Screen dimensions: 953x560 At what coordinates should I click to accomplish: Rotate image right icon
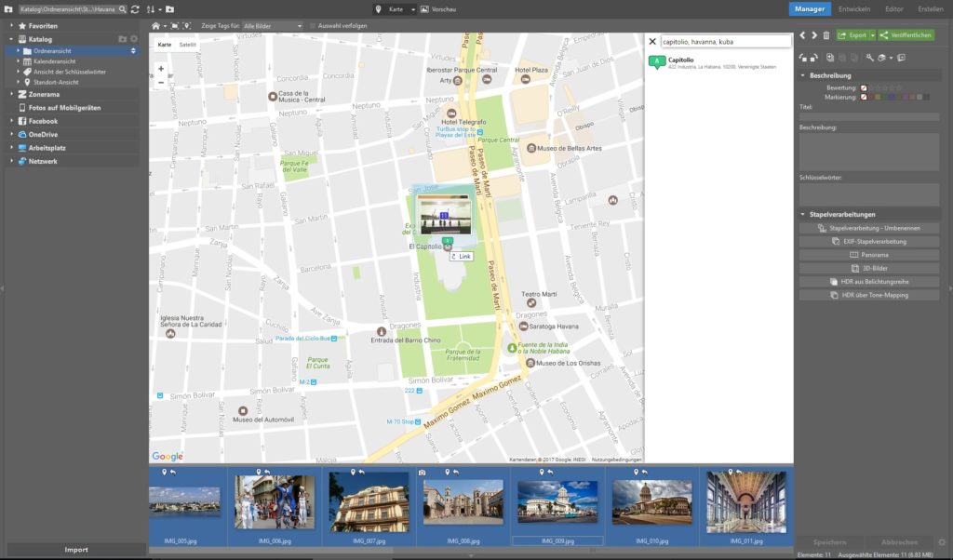click(x=813, y=58)
